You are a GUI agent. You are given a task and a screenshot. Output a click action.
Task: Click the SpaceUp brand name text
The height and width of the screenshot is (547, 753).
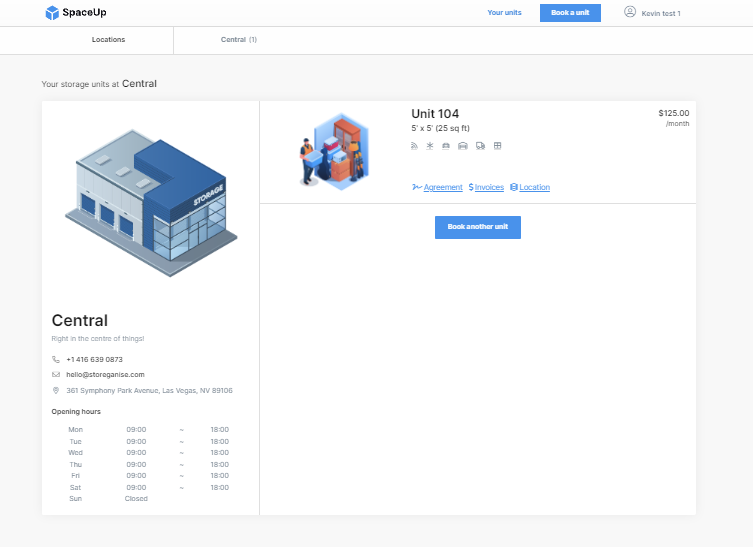point(85,12)
